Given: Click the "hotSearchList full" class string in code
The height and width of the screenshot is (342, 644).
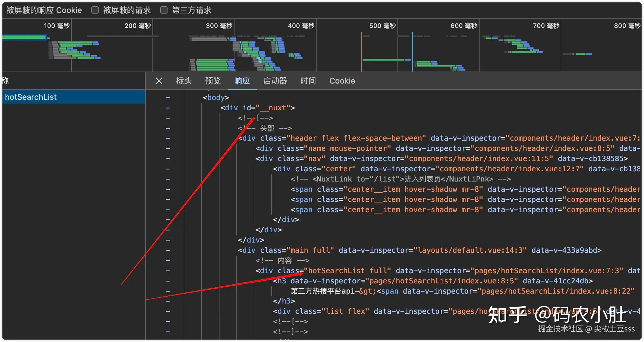Looking at the screenshot, I should [x=348, y=271].
